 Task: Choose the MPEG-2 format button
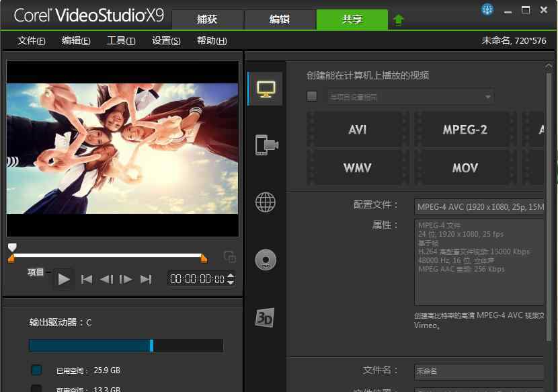pyautogui.click(x=465, y=130)
